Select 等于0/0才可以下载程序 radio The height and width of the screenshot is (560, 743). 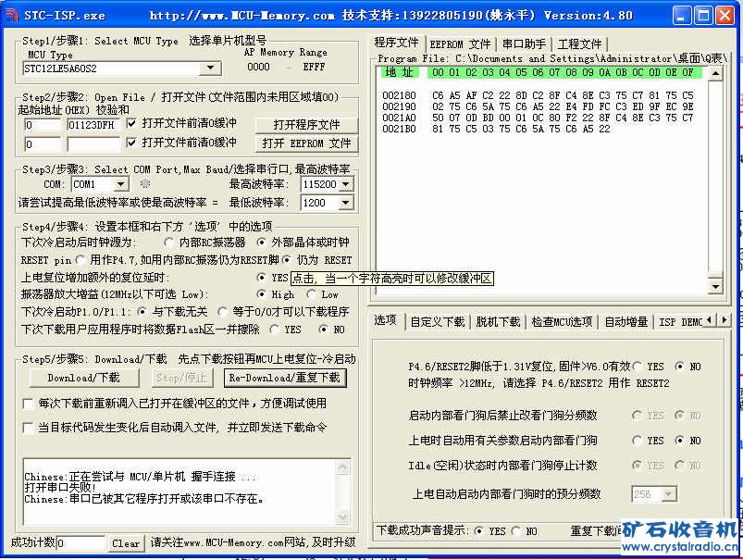tap(222, 312)
